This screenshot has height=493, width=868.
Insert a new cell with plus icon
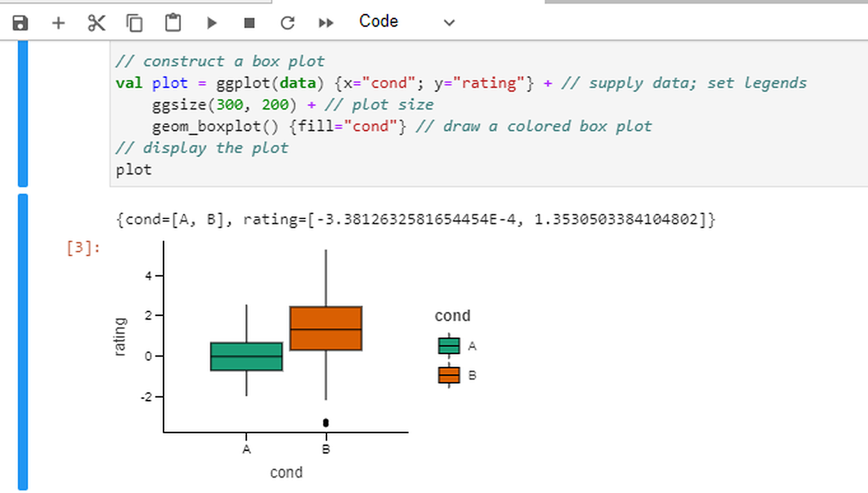click(x=58, y=23)
